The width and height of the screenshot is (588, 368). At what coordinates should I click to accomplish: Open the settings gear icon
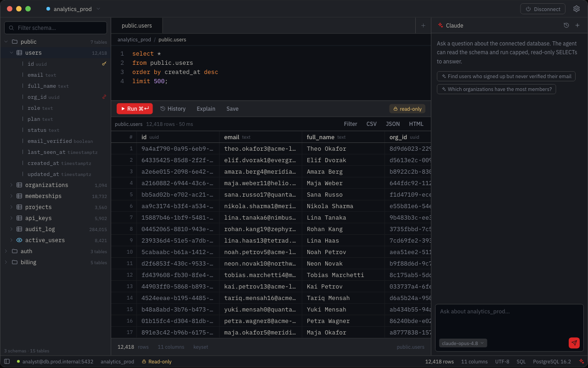point(577,9)
